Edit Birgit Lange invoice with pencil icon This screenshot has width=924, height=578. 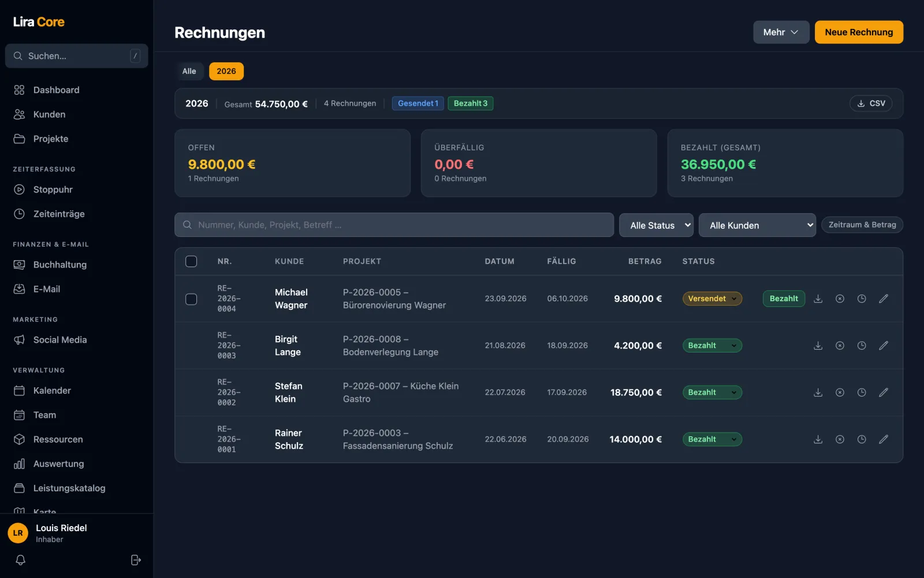884,346
